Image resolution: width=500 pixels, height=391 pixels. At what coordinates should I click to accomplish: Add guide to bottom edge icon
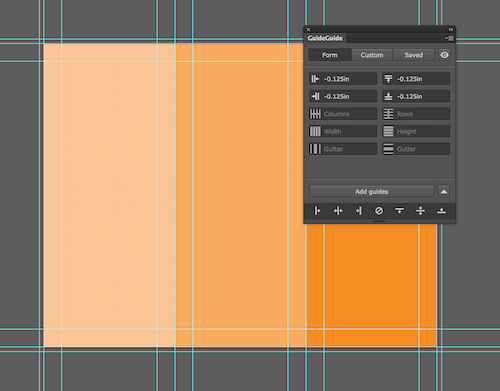441,211
